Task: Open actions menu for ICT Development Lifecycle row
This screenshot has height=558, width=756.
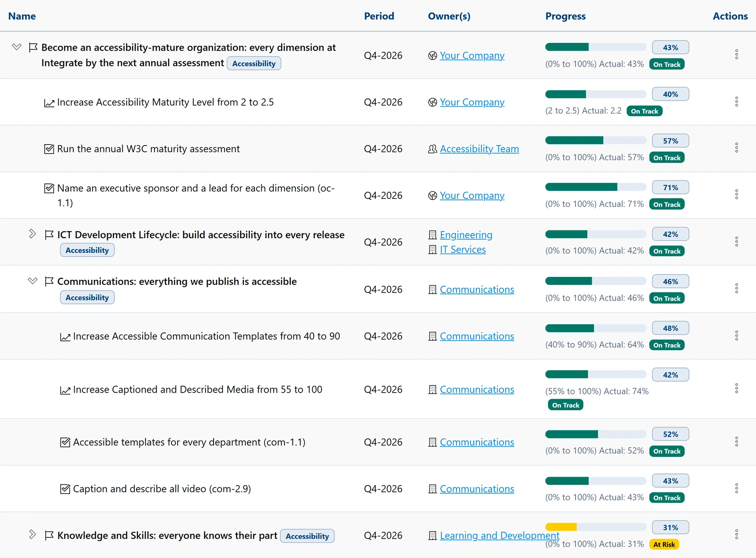Action: coord(736,242)
